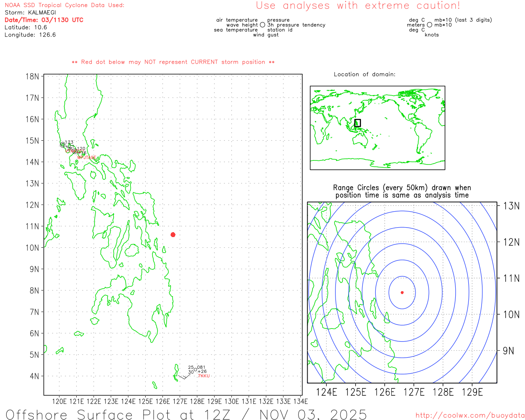Click the red 'Red dot below may NOT represent' notice
The width and height of the screenshot is (525, 420).
(173, 62)
